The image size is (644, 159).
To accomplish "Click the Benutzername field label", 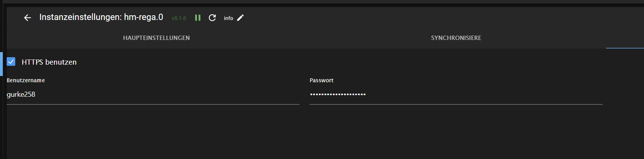I will [26, 80].
